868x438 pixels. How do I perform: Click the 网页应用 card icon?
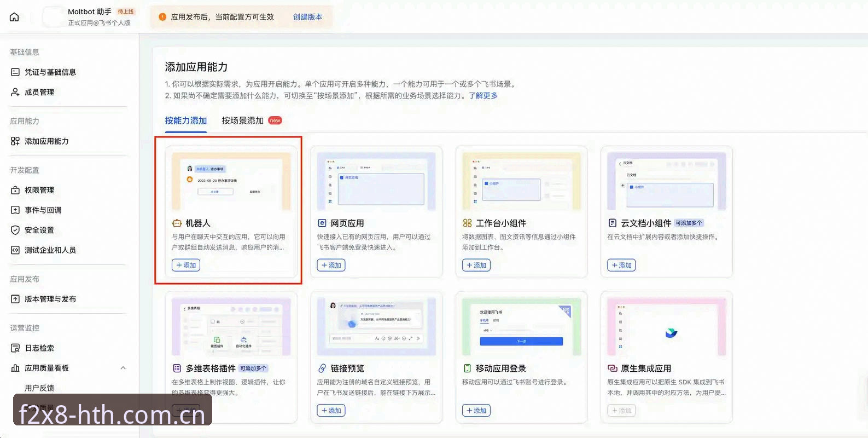click(x=322, y=223)
